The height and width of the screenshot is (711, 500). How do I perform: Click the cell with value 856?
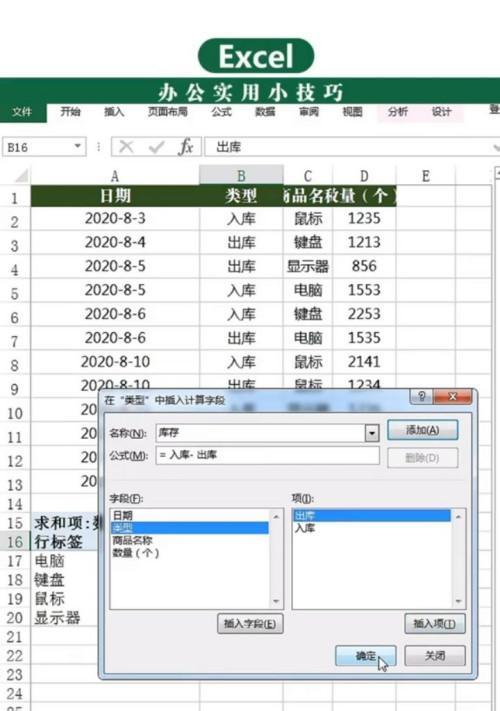tap(364, 266)
